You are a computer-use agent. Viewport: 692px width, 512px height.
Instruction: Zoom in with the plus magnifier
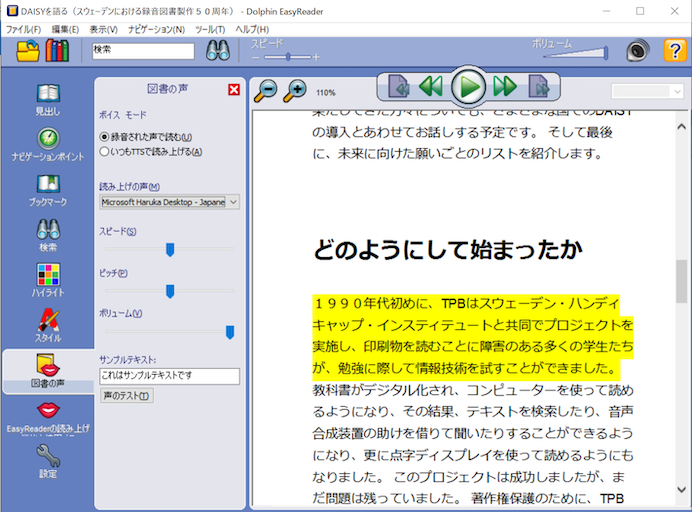[x=295, y=91]
